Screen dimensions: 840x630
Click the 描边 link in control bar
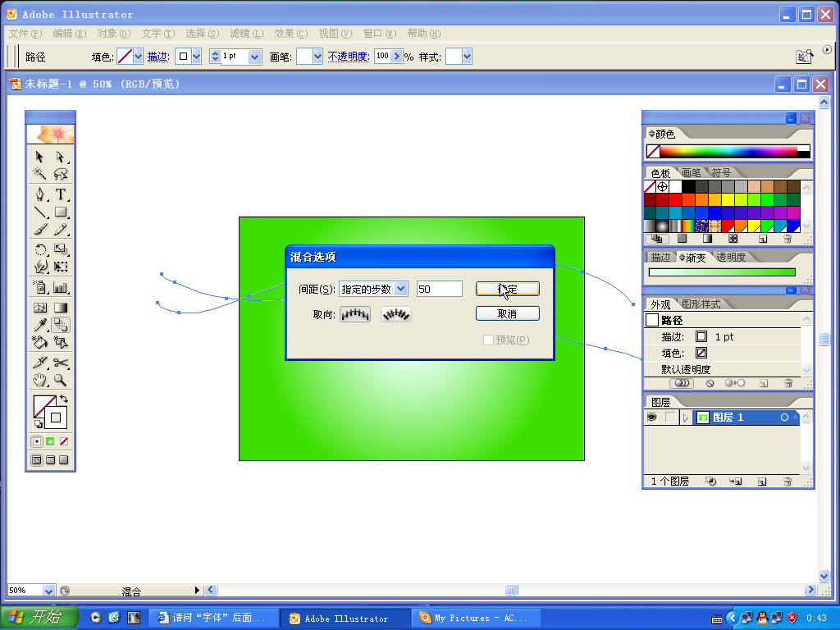coord(158,57)
